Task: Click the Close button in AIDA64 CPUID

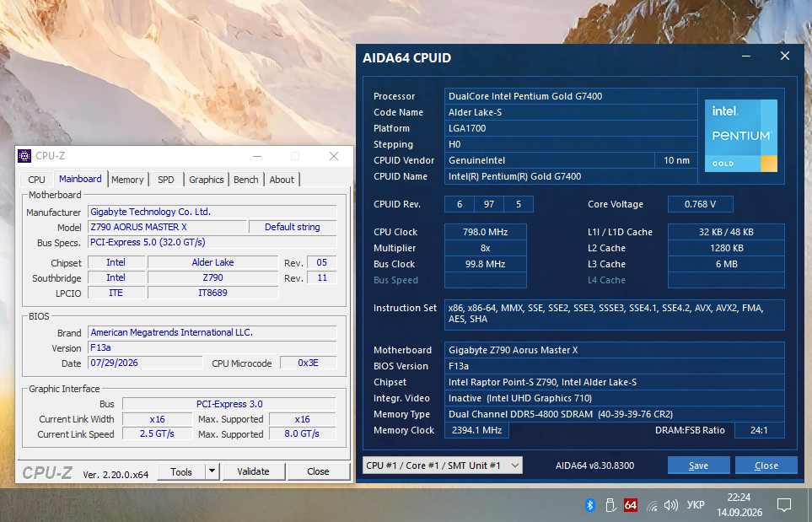Action: (766, 465)
